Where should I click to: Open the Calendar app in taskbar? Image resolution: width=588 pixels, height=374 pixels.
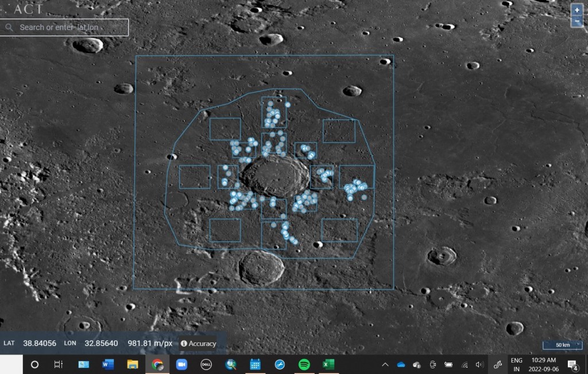256,364
